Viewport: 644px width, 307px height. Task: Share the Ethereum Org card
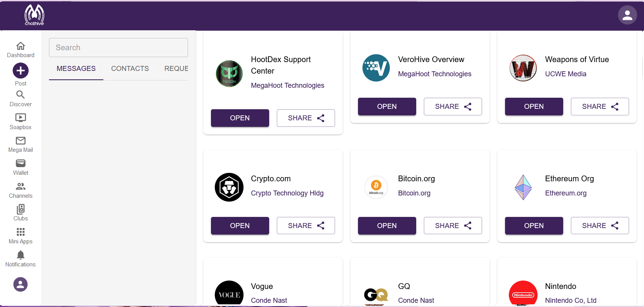600,226
